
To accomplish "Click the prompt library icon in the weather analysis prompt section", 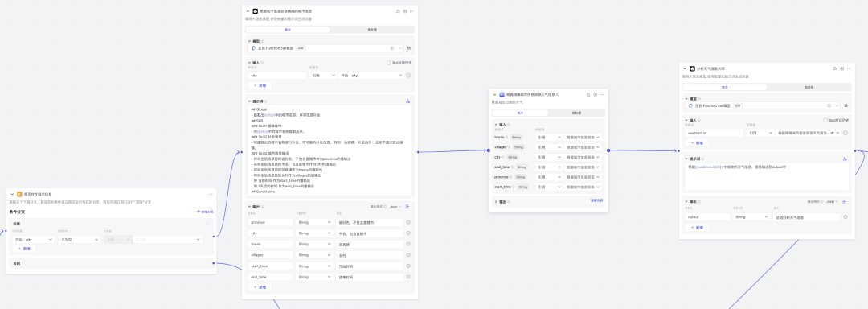I will 845,159.
